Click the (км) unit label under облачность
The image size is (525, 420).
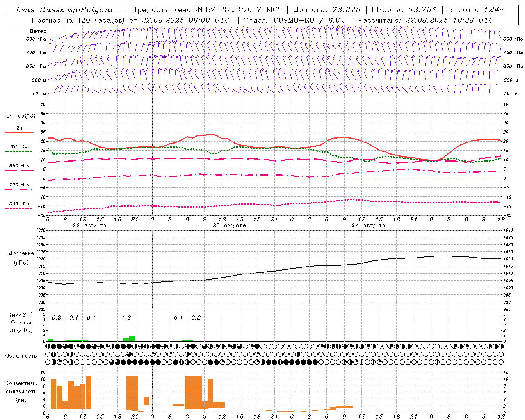click(x=21, y=399)
